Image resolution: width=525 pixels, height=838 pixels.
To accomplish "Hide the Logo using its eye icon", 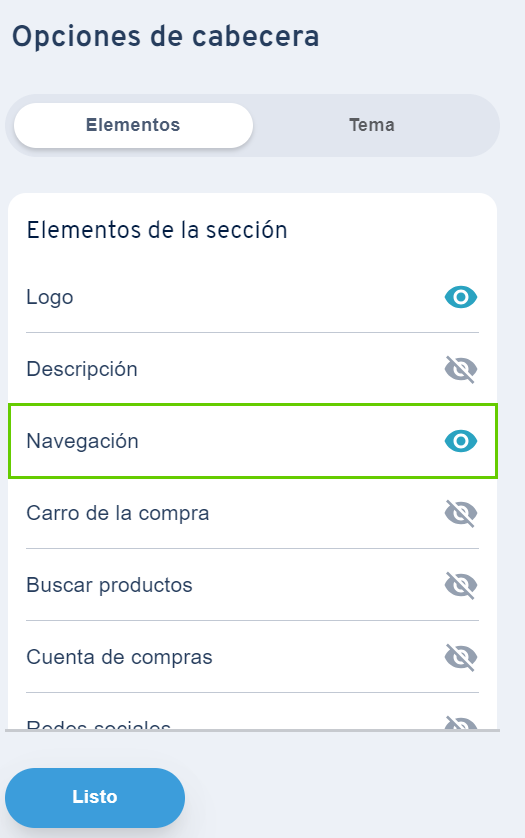I will coord(461,297).
